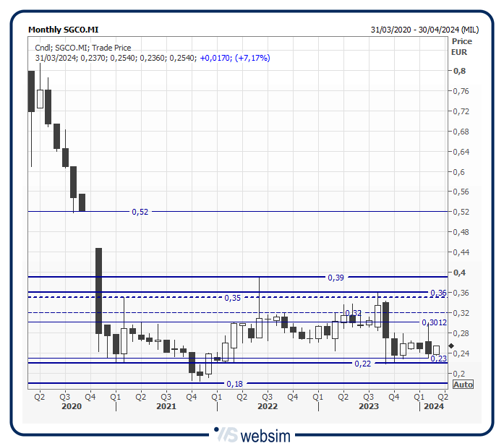Select the 2024 year label on time axis
This screenshot has height=446, width=504.
(433, 407)
